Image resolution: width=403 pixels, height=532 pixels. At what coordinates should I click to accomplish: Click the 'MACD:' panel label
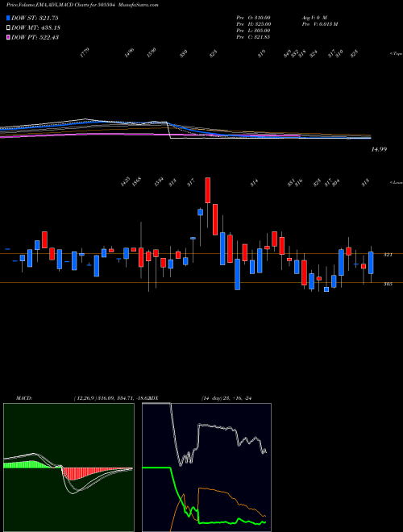click(24, 398)
